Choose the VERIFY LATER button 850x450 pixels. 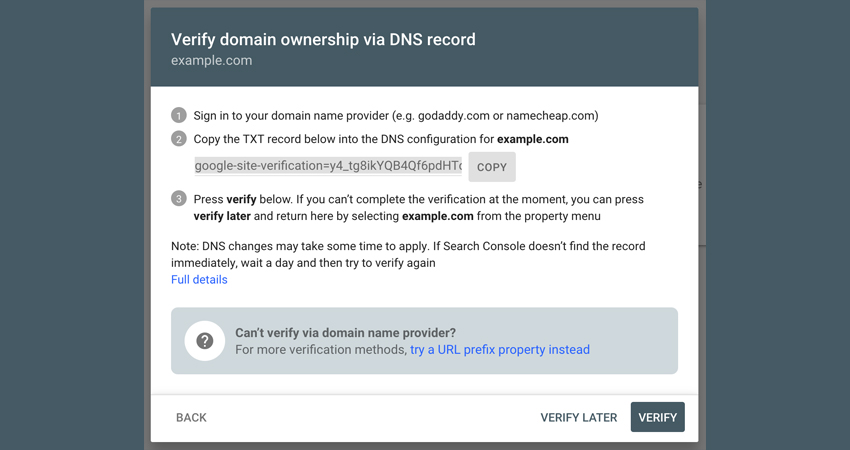[578, 417]
